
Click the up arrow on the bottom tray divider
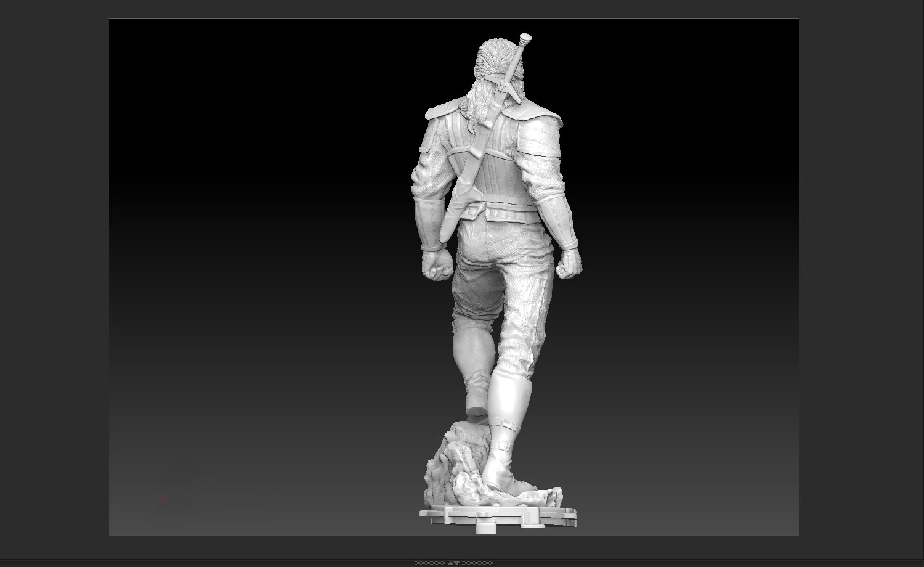point(450,563)
